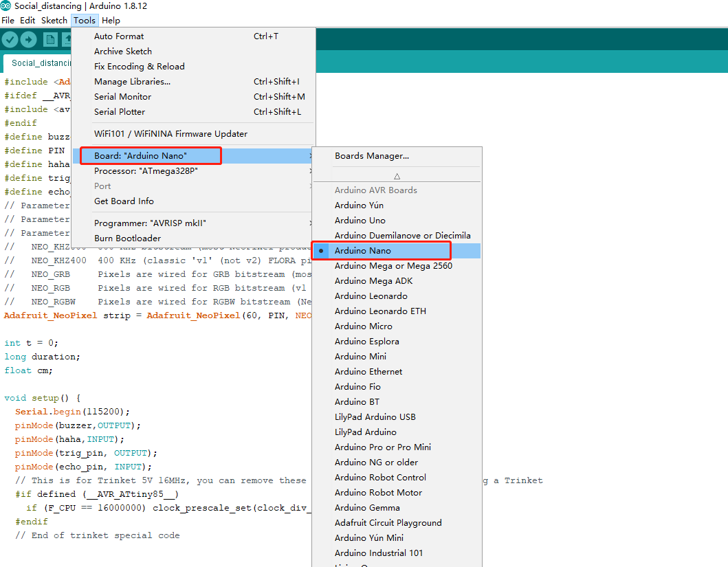Select the Arduino Uno board
Image resolution: width=728 pixels, height=567 pixels.
click(397, 221)
